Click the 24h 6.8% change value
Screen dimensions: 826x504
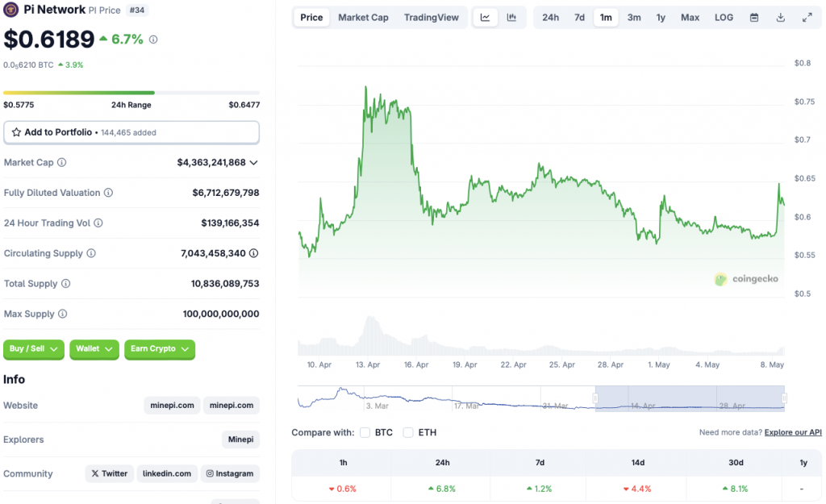pyautogui.click(x=443, y=489)
